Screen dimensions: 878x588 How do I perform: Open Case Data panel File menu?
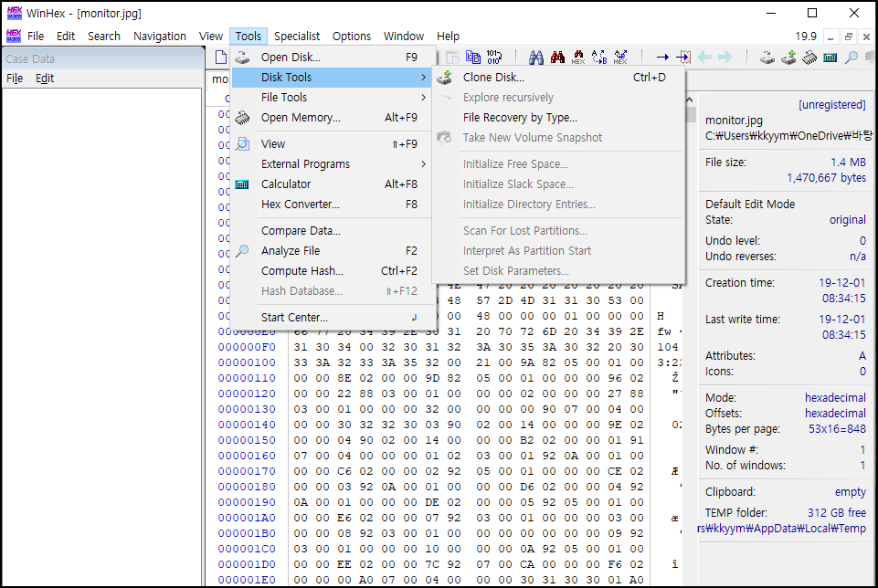(15, 79)
